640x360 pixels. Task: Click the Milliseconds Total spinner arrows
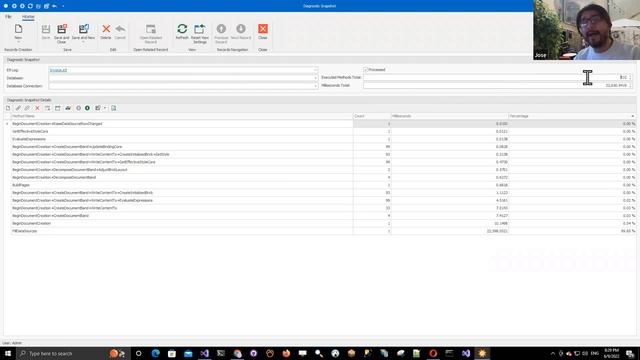coord(630,85)
